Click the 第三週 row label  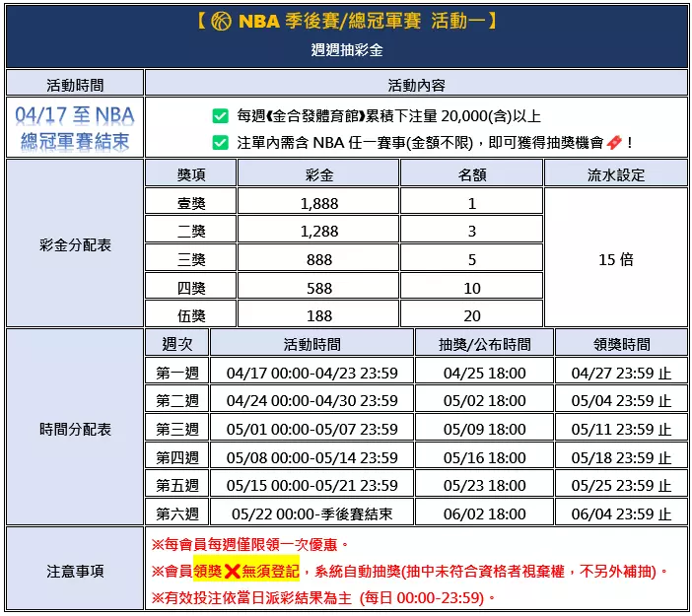[177, 427]
